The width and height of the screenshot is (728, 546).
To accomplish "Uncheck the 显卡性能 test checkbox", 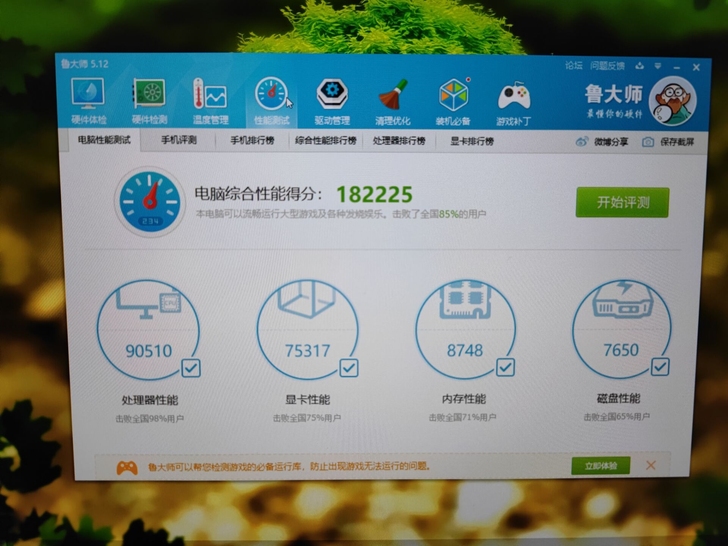I will 349,368.
